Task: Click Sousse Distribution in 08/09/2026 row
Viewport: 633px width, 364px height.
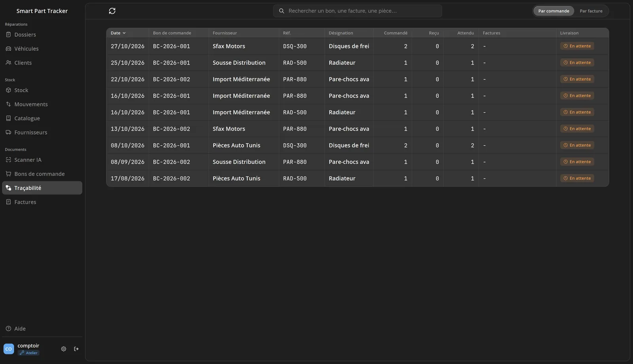Action: point(239,162)
